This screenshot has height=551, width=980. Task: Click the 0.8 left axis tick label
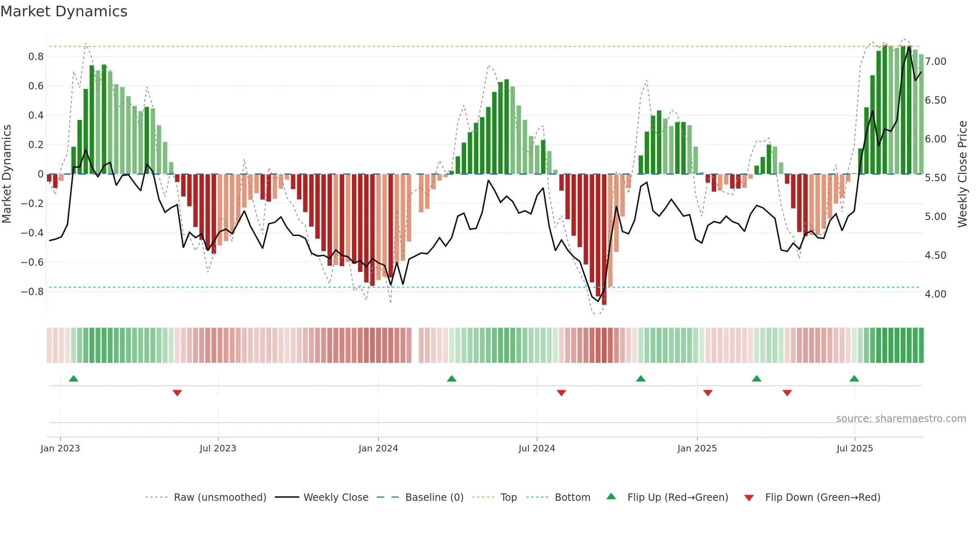(x=36, y=57)
